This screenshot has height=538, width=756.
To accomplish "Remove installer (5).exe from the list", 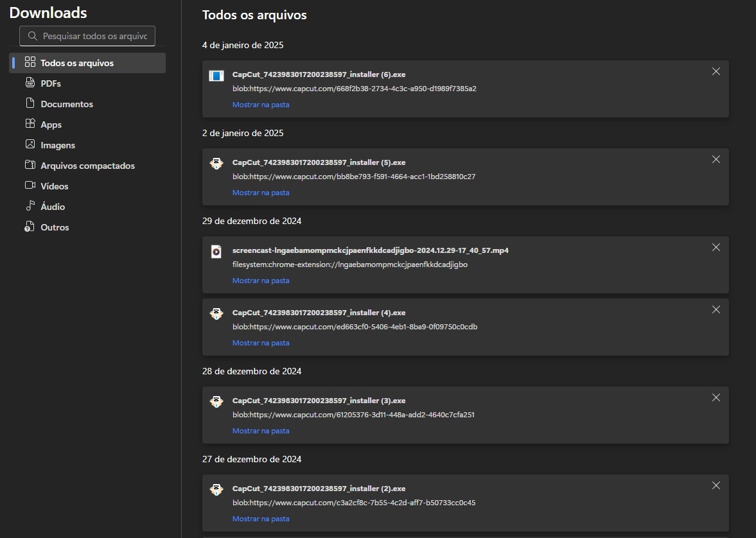I will coord(716,159).
